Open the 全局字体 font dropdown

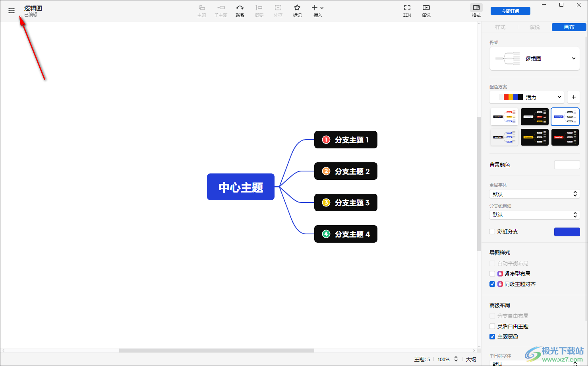[535, 194]
